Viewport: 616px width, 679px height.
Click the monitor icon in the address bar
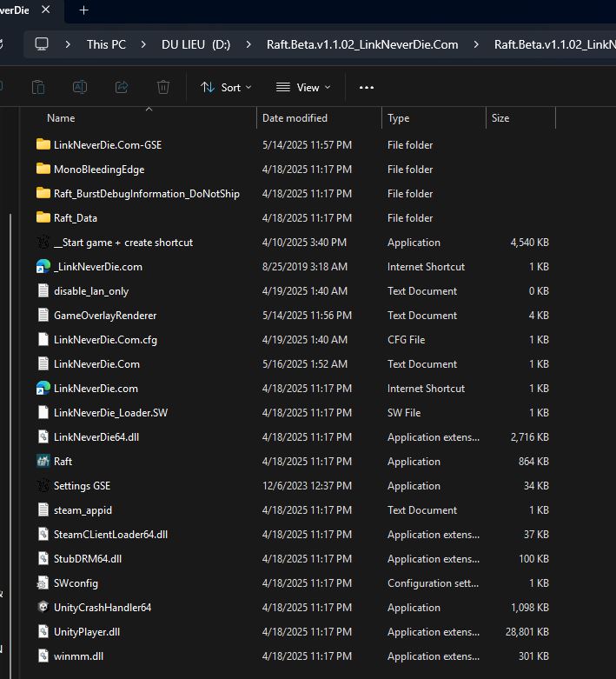tap(42, 44)
